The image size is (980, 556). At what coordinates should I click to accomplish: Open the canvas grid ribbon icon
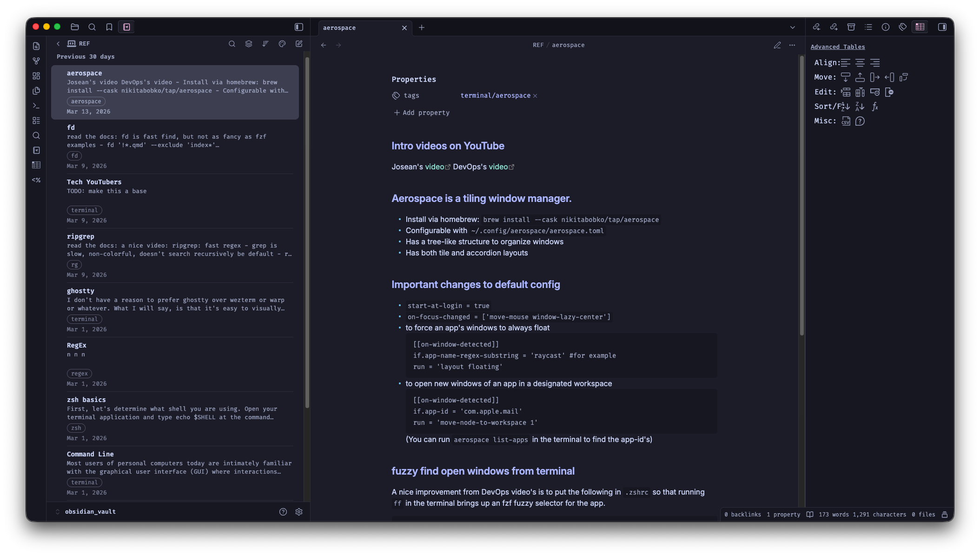tap(36, 76)
